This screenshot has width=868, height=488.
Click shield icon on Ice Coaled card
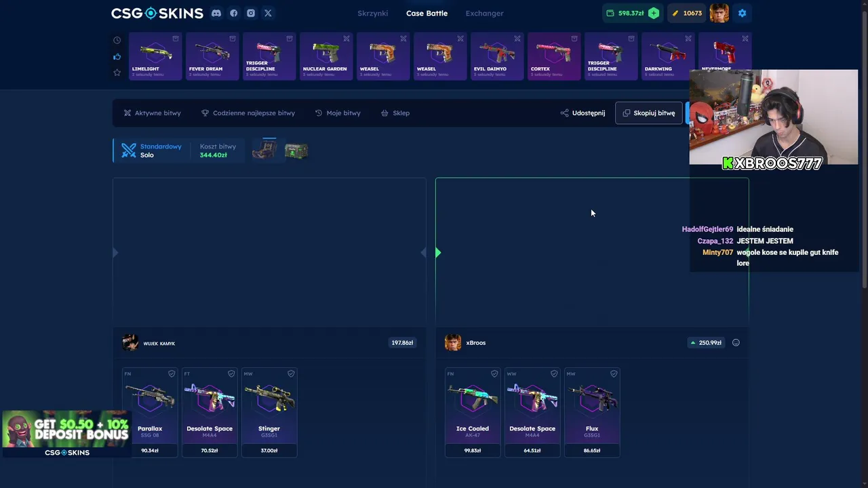pyautogui.click(x=494, y=373)
